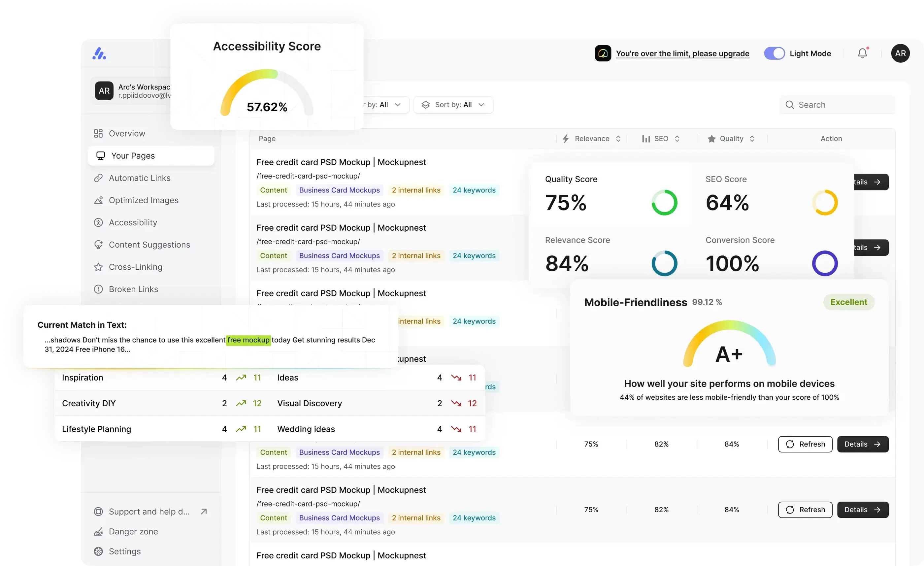The width and height of the screenshot is (924, 566).
Task: Click the Broken Links sidebar icon
Action: tap(98, 289)
